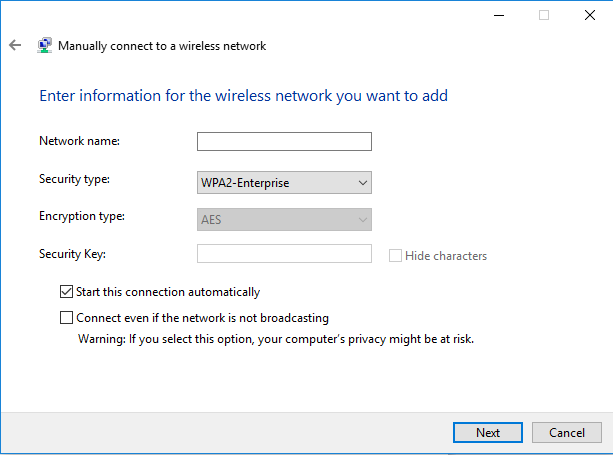613x455 pixels.
Task: Tick the Hide characters checkbox
Action: (395, 256)
